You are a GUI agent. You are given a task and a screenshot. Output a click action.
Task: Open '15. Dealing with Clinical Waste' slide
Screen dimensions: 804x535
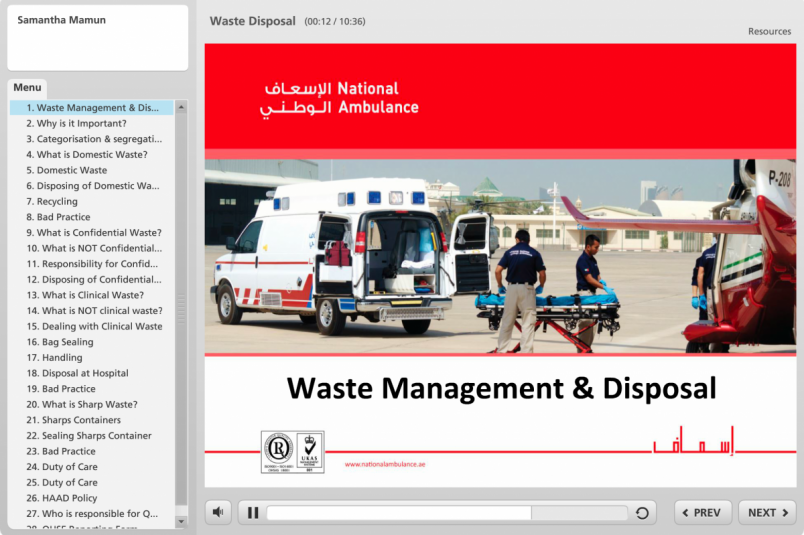pos(94,327)
